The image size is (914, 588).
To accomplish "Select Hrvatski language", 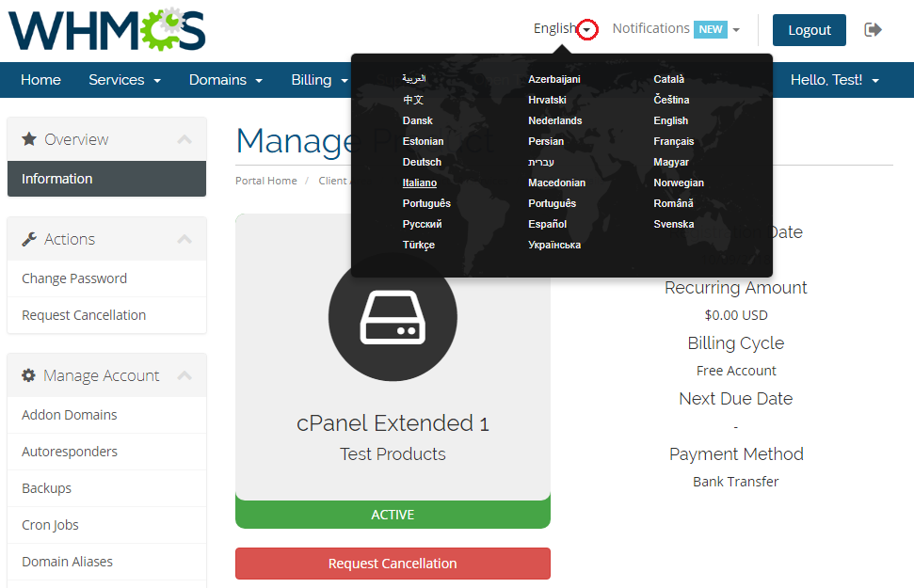I will pos(547,100).
